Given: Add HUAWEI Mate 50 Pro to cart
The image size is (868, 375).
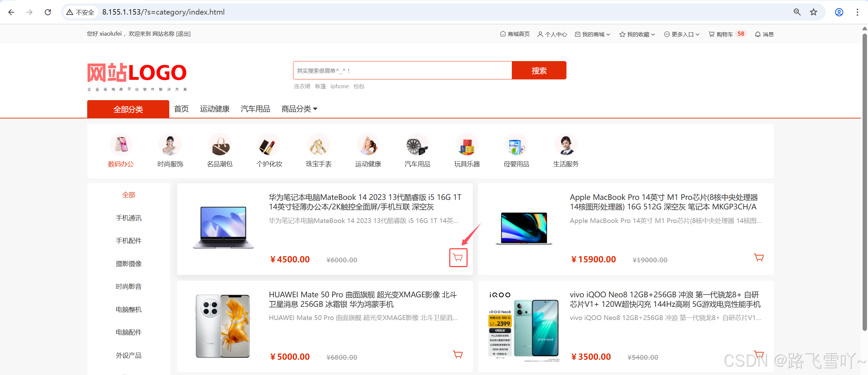Looking at the screenshot, I should [x=458, y=355].
